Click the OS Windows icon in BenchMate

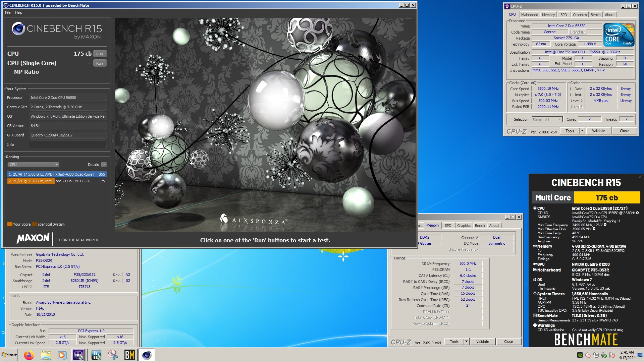pyautogui.click(x=535, y=280)
